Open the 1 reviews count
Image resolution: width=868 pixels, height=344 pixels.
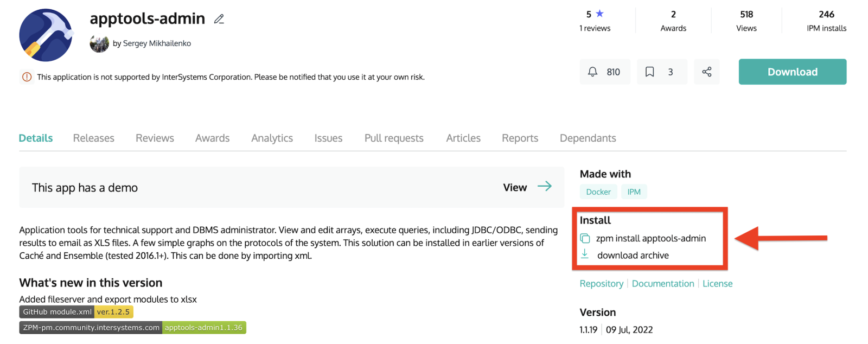point(595,28)
